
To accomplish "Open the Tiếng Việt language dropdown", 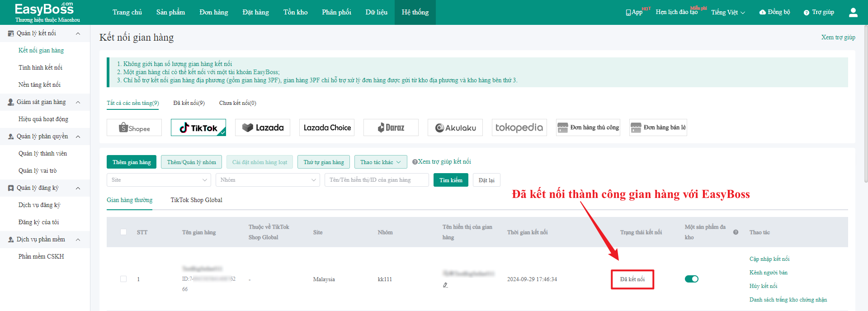I will 728,13.
